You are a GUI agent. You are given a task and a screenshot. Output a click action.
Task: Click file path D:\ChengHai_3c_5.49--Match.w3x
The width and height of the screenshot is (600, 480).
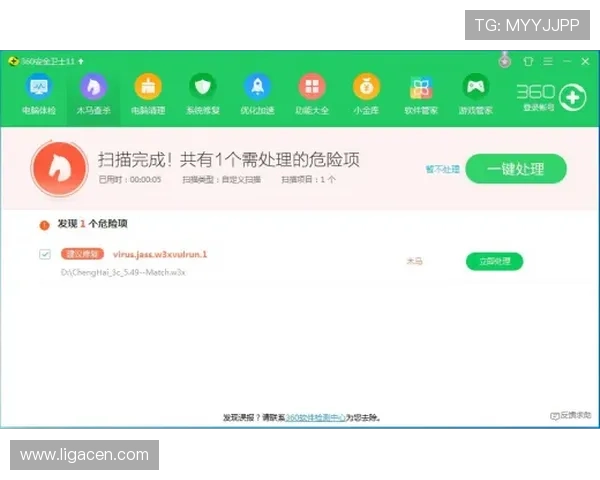123,273
